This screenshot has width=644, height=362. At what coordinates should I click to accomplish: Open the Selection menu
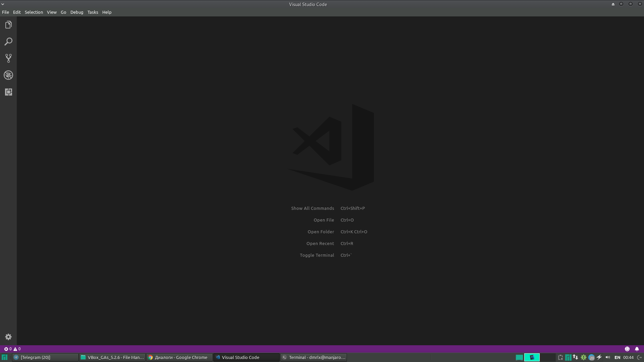(x=34, y=12)
